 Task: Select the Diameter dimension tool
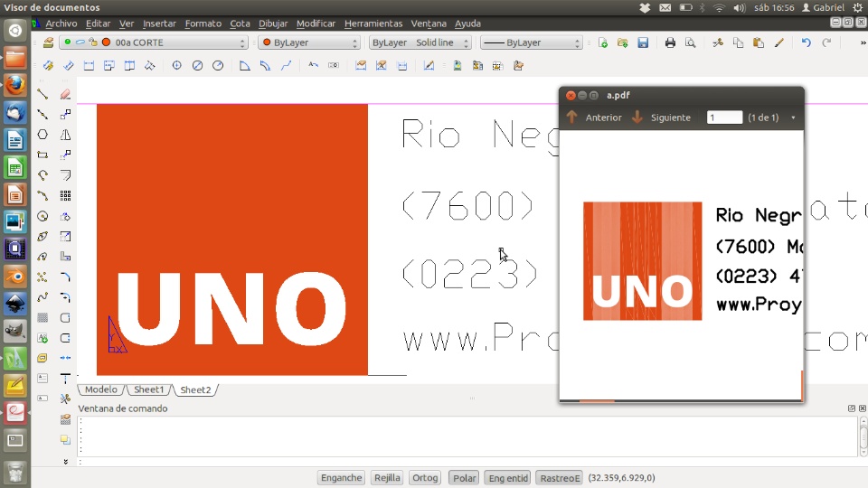197,65
